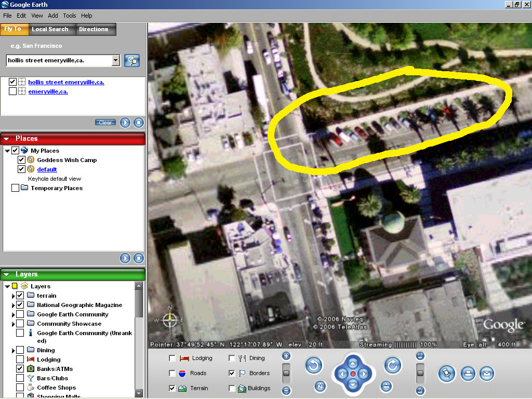This screenshot has width=532, height=399.
Task: Click the zoom in plus button
Action: (286, 356)
